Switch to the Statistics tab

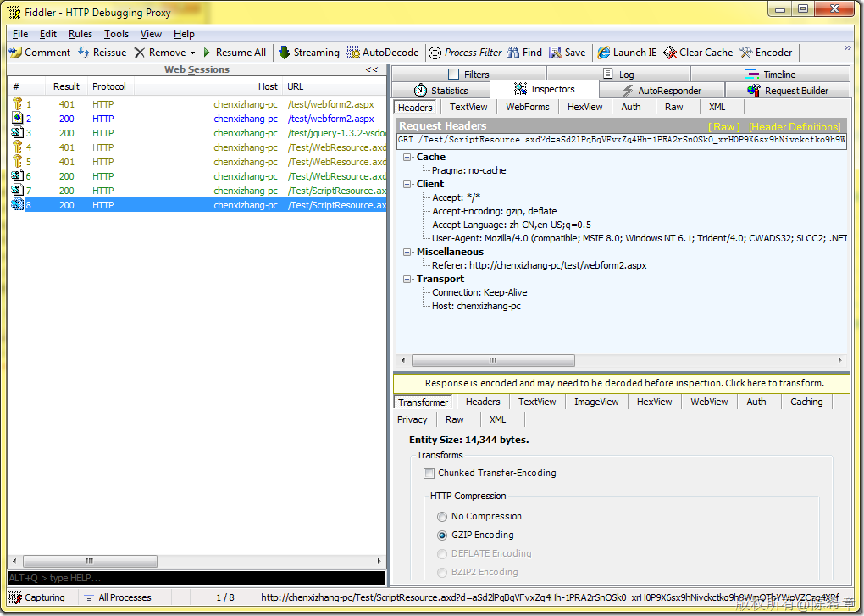click(x=440, y=91)
